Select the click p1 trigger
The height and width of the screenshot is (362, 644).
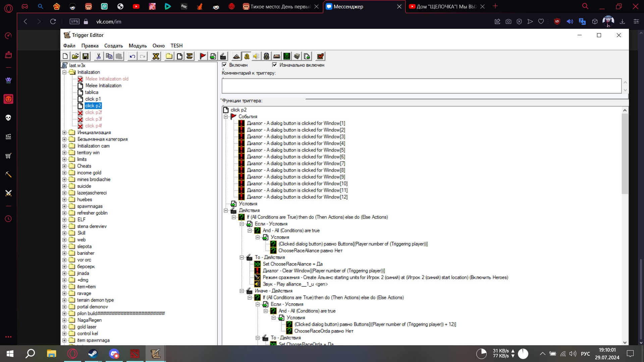93,99
